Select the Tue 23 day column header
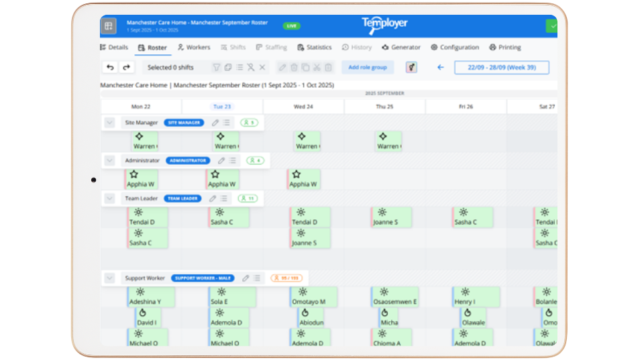644x362 pixels. (222, 107)
